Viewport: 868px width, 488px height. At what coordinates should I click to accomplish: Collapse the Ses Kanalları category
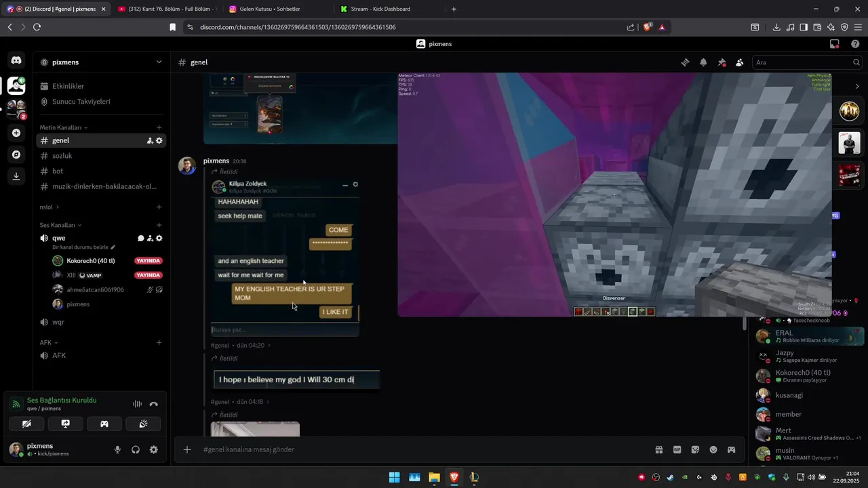(x=60, y=225)
